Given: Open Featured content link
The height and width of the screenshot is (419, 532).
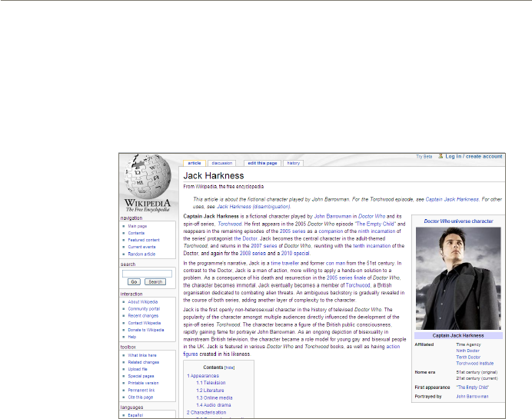Looking at the screenshot, I should point(144,240).
